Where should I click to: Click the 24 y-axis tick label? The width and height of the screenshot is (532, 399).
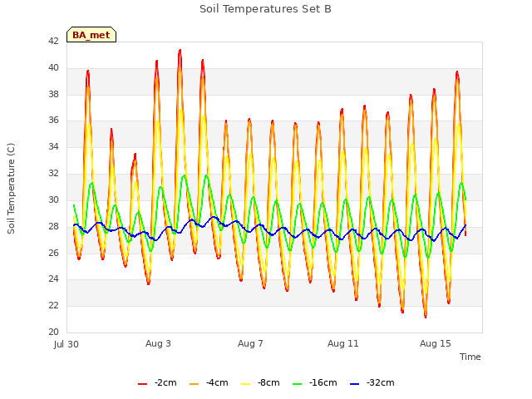click(53, 279)
